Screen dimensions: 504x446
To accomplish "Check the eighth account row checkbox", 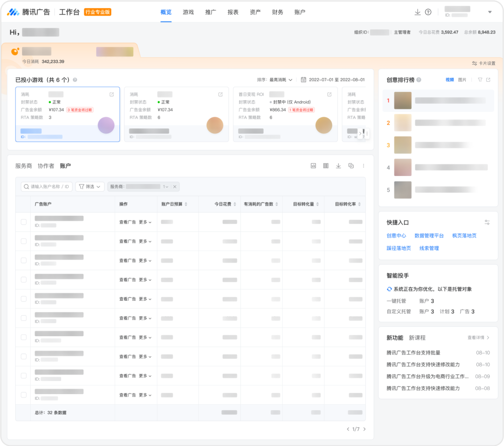I will click(24, 357).
